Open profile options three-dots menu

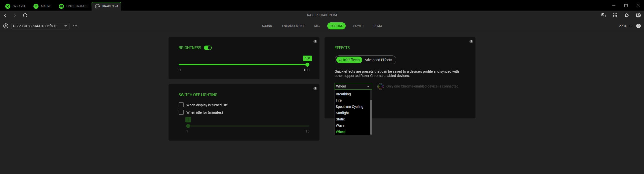[x=75, y=26]
